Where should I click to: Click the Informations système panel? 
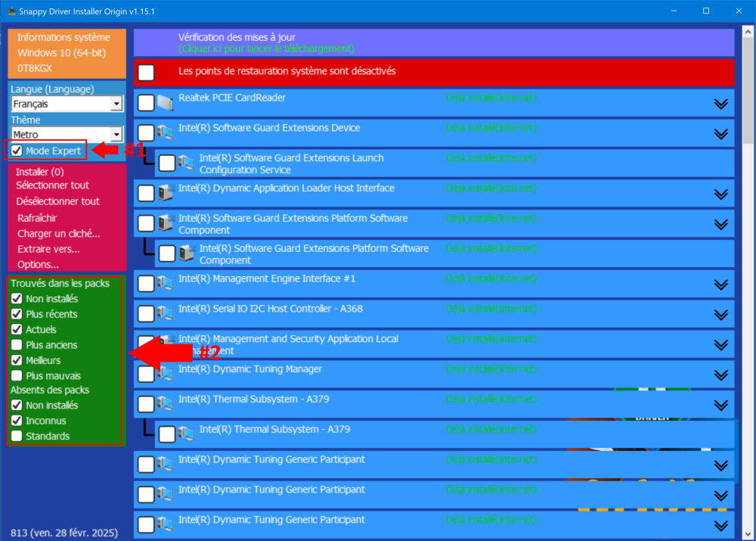67,53
